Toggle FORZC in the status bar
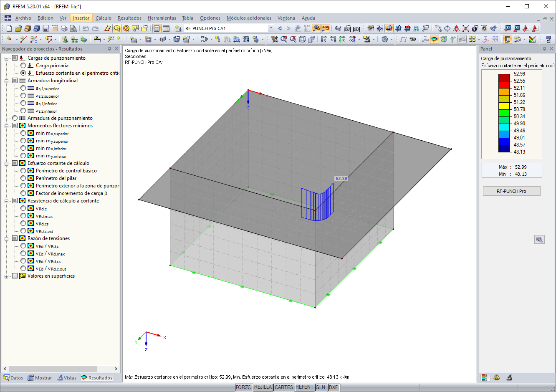Screen dimensions: 556x392 (243, 387)
